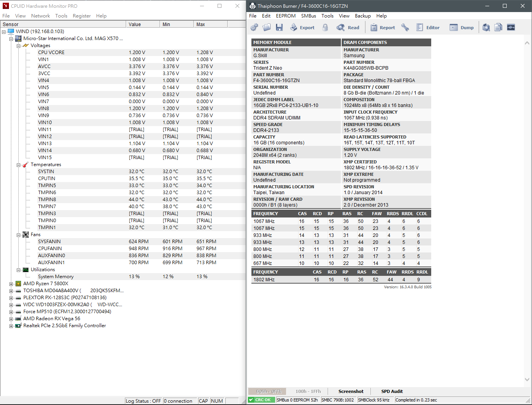Open the Report view from toolbar
The height and width of the screenshot is (405, 532).
coord(383,27)
